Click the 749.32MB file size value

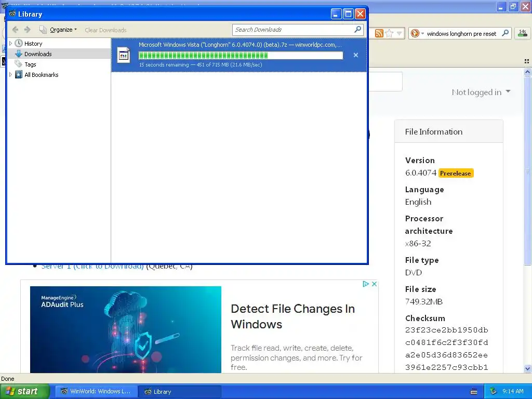point(424,302)
